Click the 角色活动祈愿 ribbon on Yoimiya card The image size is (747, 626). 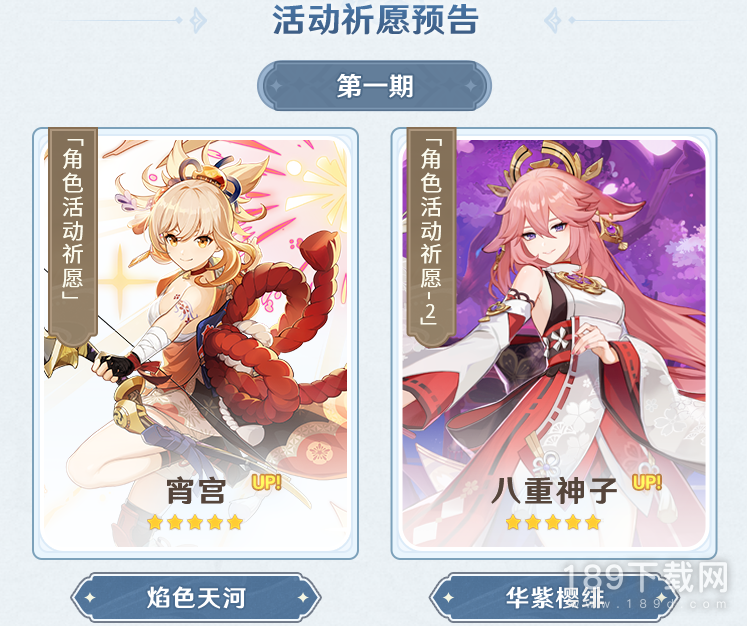pos(73,233)
